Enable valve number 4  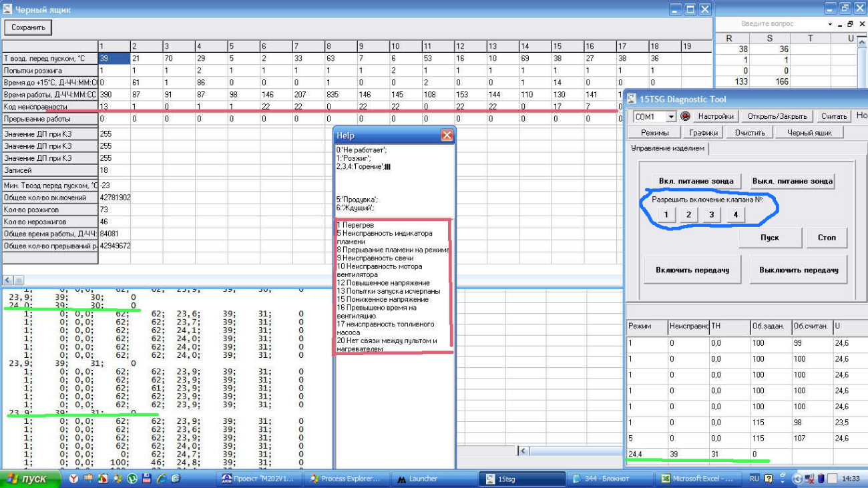(x=735, y=214)
